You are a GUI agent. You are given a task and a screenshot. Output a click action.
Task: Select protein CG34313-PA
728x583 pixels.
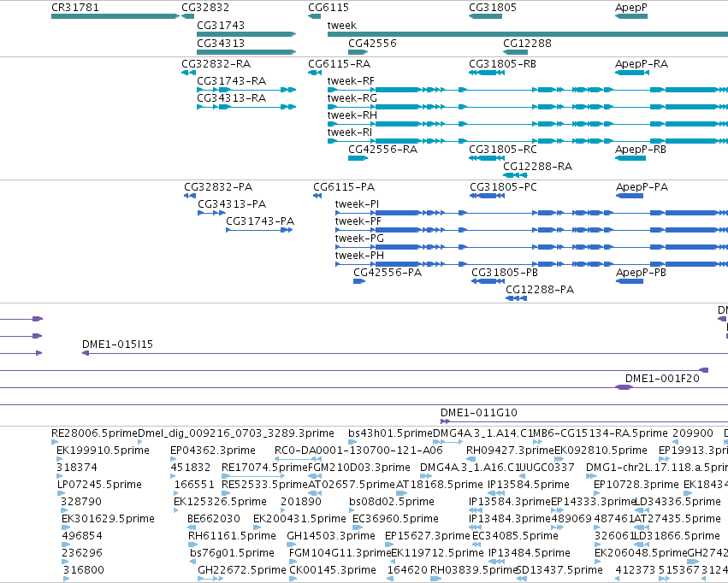211,213
